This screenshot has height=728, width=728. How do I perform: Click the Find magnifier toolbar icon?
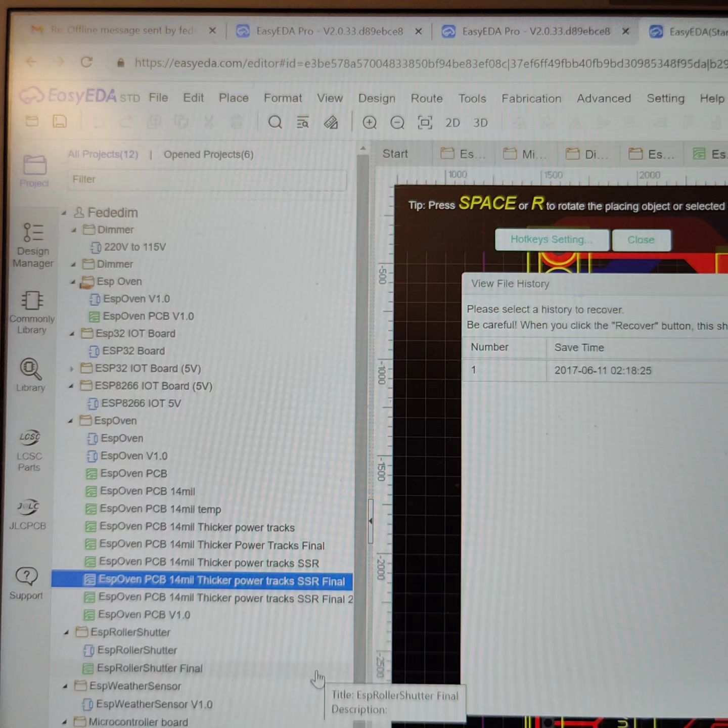pos(275,122)
